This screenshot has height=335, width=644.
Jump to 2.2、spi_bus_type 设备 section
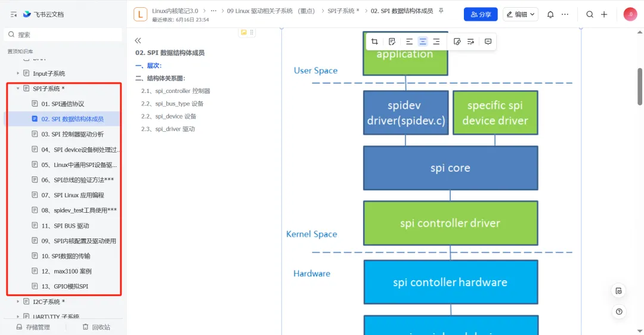coord(172,104)
